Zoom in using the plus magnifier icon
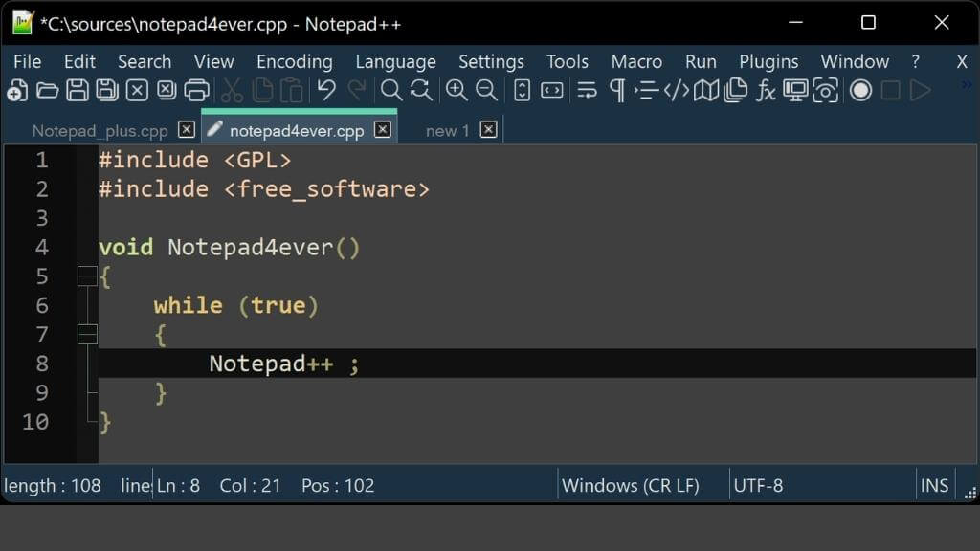 coord(457,91)
